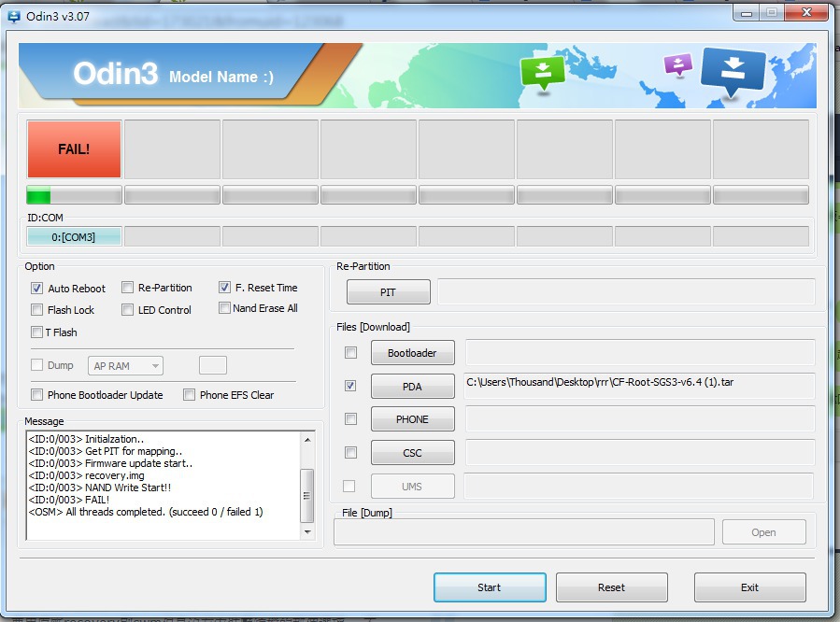Tick the LED Control checkbox

point(127,309)
